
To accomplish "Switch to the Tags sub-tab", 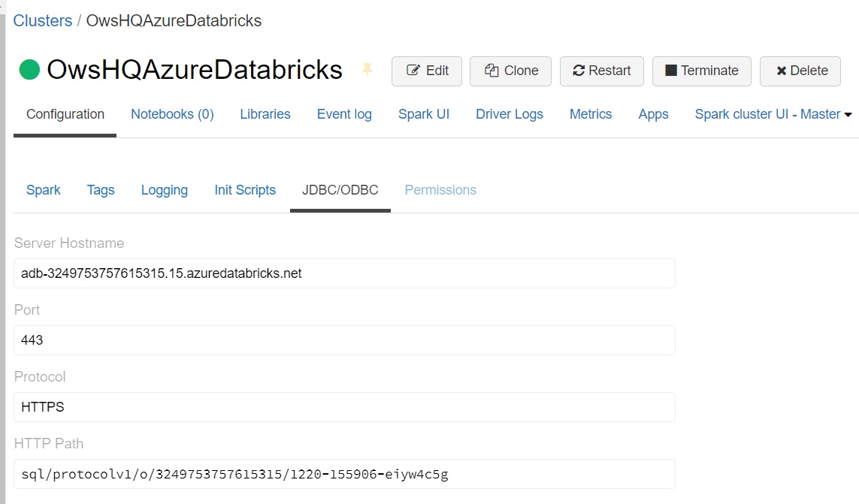I will click(101, 190).
